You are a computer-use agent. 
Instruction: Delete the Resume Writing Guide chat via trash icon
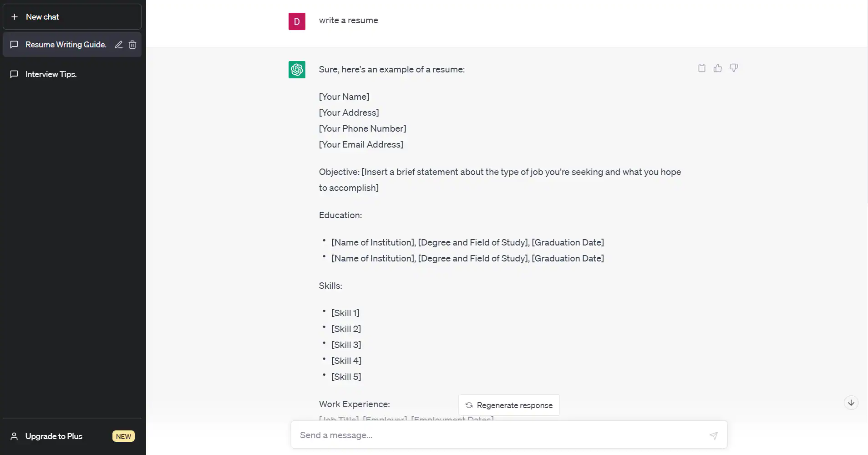[132, 45]
